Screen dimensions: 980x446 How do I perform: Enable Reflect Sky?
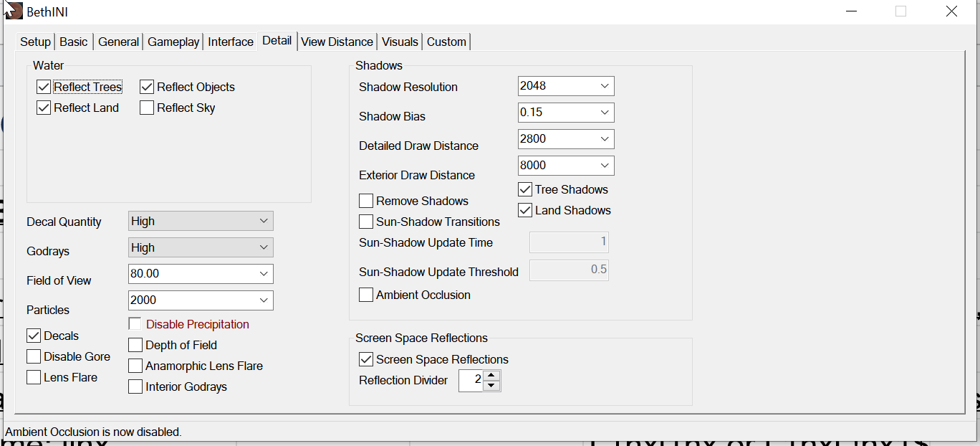click(147, 108)
